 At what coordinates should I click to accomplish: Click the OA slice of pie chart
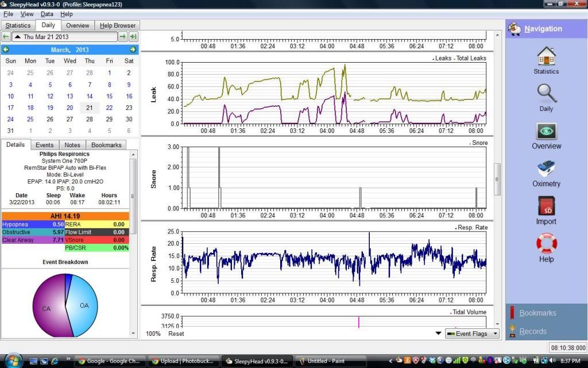pyautogui.click(x=84, y=305)
